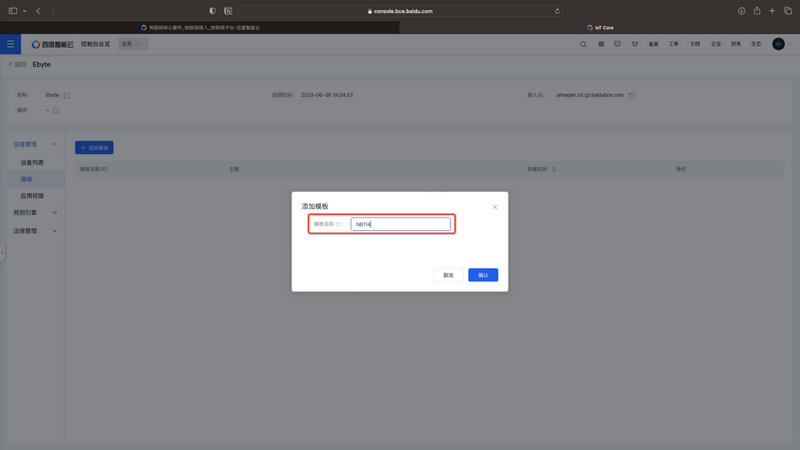
Task: Close the 添加模板 dialog with X
Action: point(495,207)
